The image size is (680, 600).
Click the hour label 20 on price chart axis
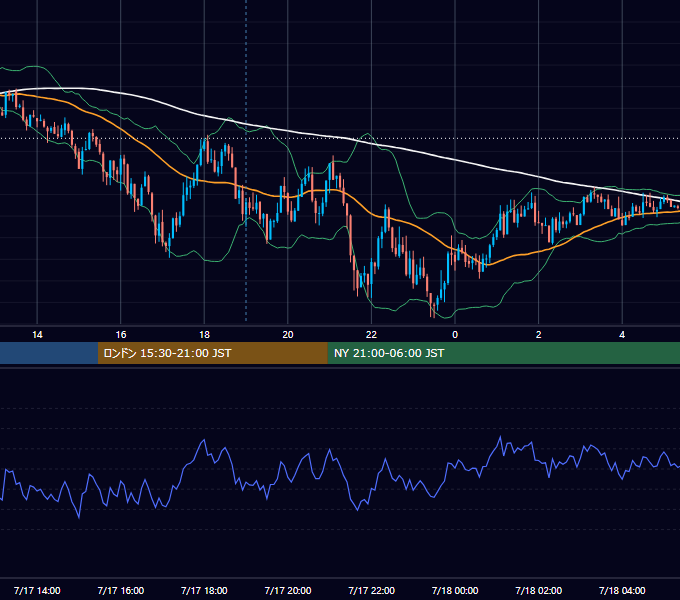[288, 335]
